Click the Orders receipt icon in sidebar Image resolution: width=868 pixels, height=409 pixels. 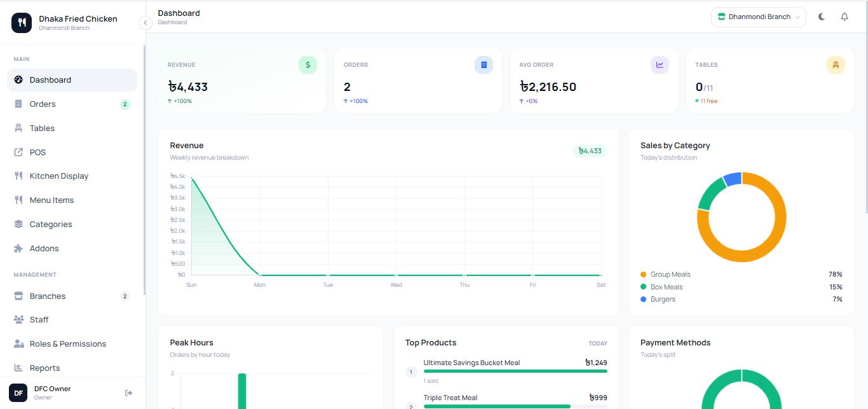pyautogui.click(x=18, y=104)
